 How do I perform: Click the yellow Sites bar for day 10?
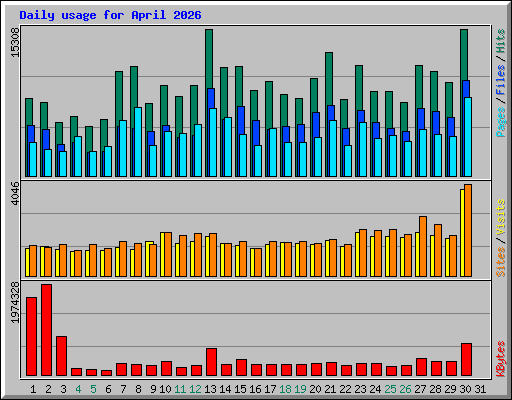tap(162, 255)
